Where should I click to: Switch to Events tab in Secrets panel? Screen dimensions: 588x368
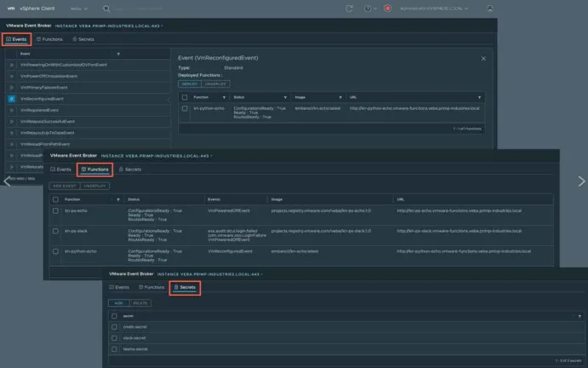point(119,288)
